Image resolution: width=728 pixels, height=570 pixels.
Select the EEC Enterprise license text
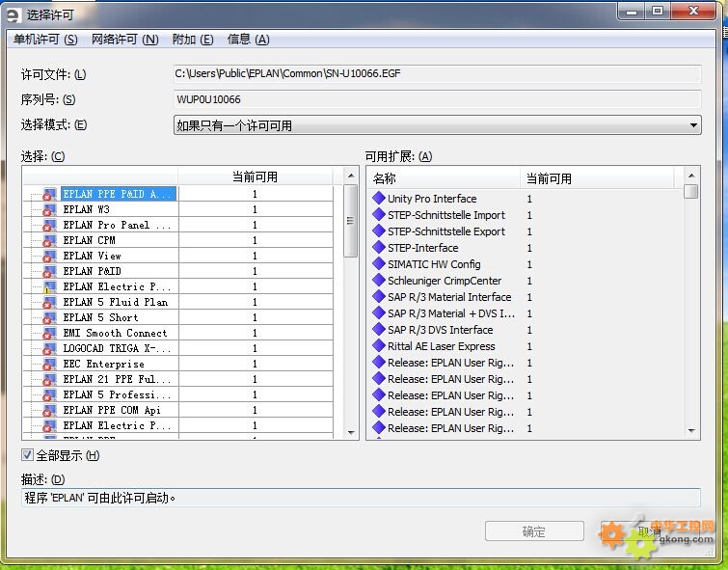[x=103, y=364]
